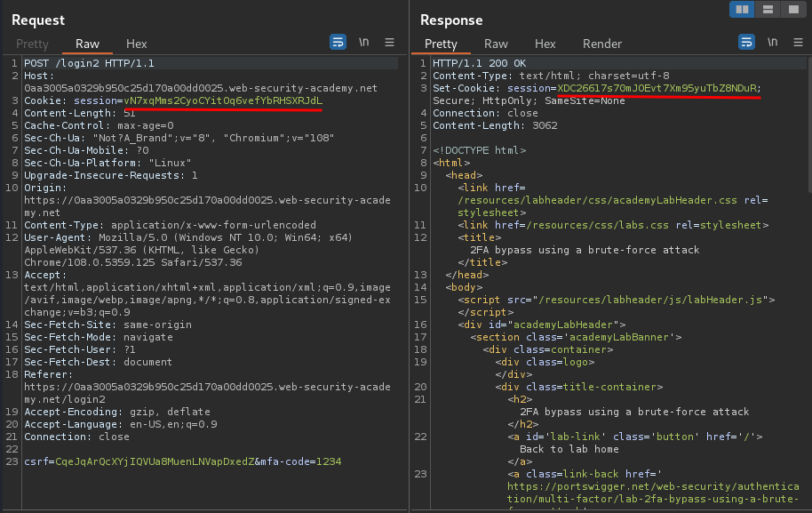Click 'Cache-Control: max-age=0' header line
The image size is (812, 513).
coord(99,125)
